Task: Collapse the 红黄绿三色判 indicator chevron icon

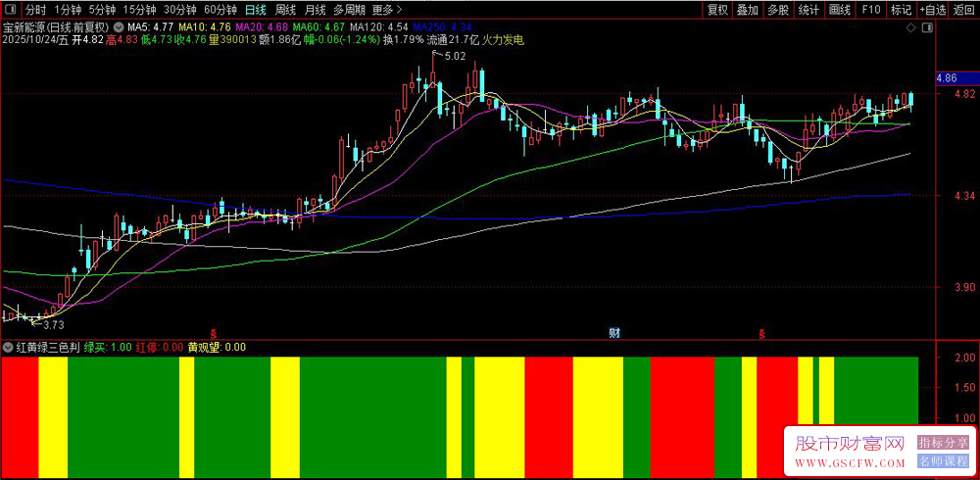Action: 8,348
